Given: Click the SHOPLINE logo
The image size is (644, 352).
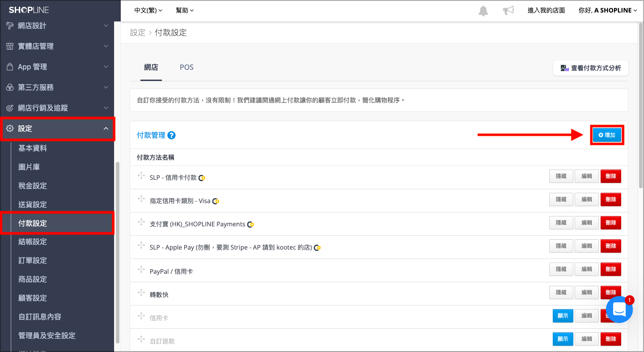Looking at the screenshot, I should tap(29, 10).
